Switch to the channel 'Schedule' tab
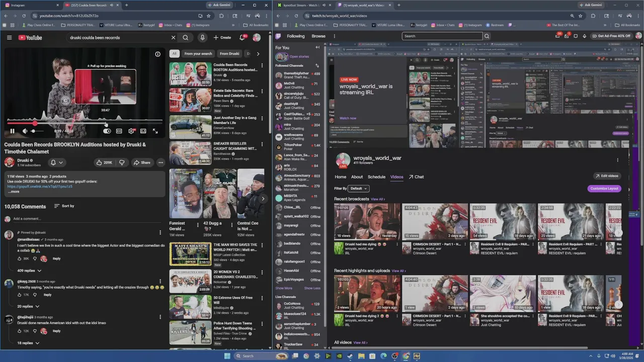 click(x=376, y=177)
